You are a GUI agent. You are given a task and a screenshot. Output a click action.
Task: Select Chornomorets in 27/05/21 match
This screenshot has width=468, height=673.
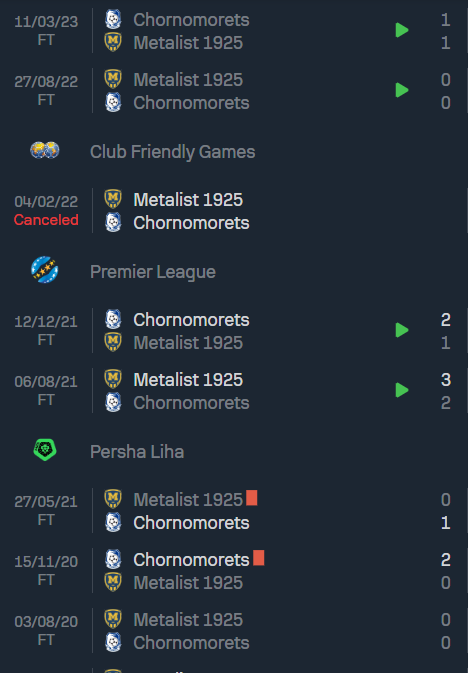click(191, 523)
